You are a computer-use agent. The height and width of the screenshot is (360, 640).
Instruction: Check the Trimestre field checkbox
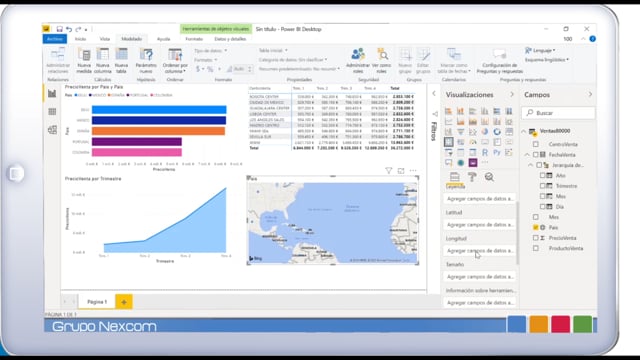click(542, 186)
